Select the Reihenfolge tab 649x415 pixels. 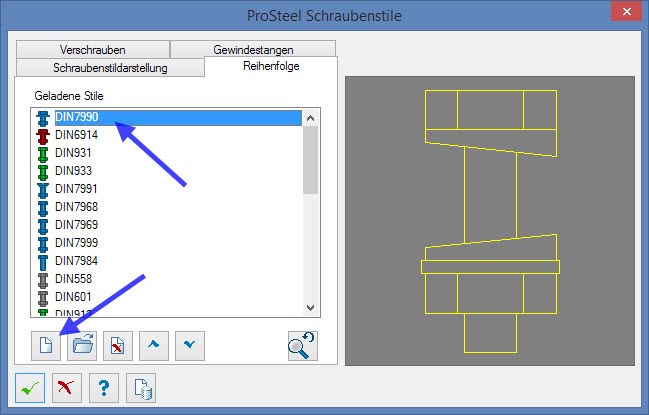pyautogui.click(x=271, y=66)
